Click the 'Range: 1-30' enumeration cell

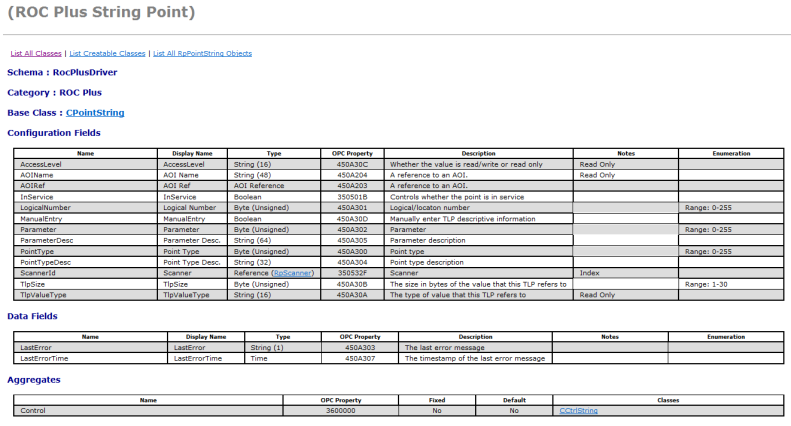point(731,285)
